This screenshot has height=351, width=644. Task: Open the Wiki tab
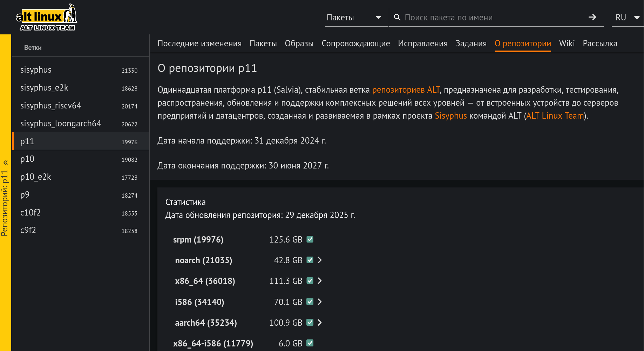click(x=567, y=44)
